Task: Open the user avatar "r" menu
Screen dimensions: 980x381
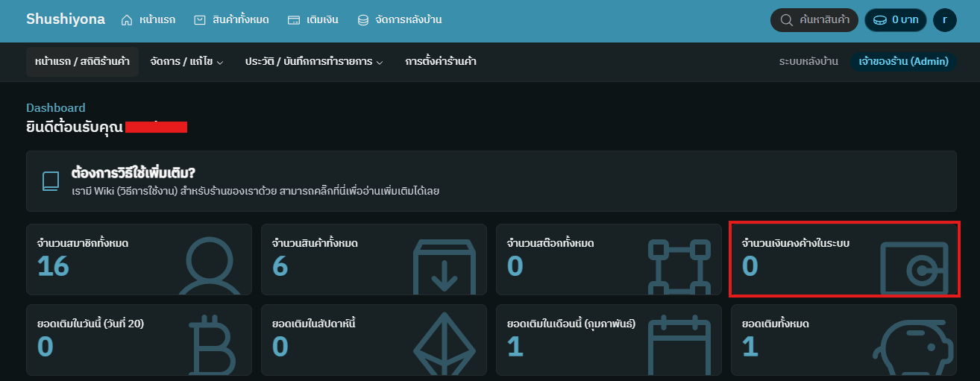Action: coord(945,20)
